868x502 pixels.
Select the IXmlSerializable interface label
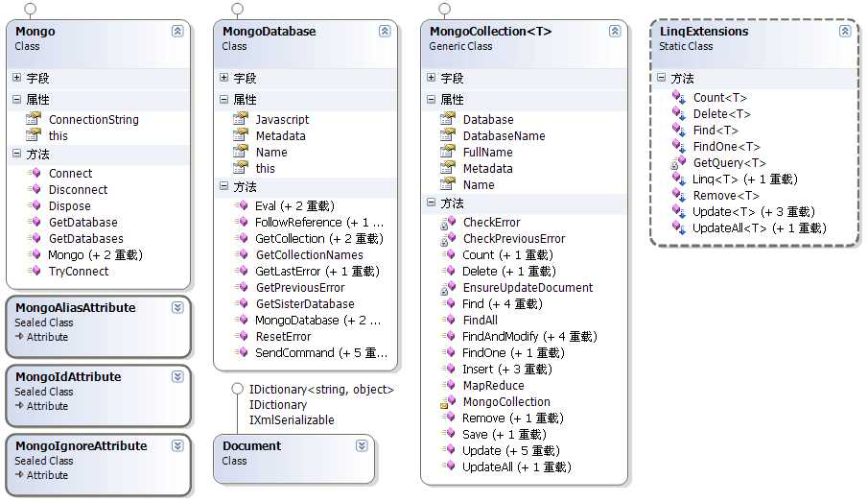(292, 419)
